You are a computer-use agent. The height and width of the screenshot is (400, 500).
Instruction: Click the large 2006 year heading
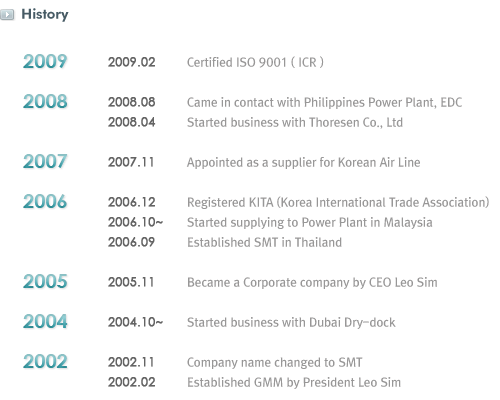click(45, 202)
